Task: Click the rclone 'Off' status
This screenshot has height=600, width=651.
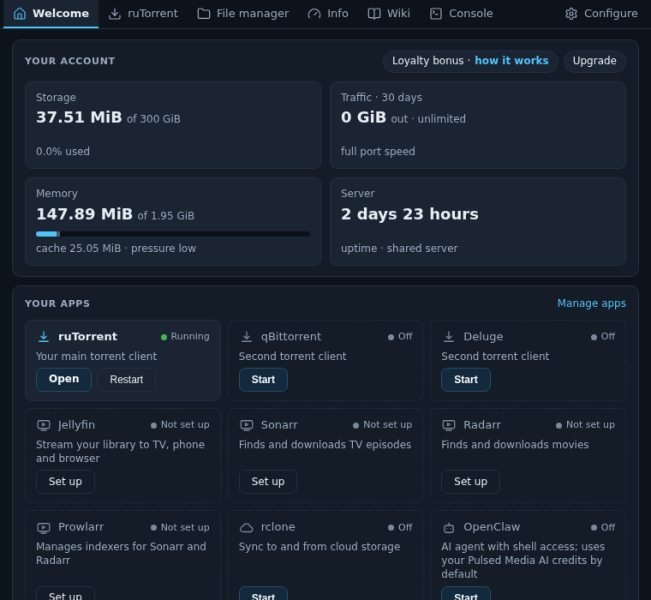Action: pyautogui.click(x=400, y=527)
